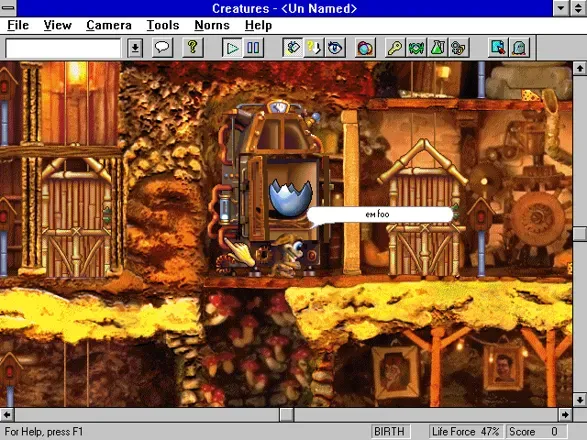Screen dimensions: 587x440
Task: Open the dropdown arrow beside the text field
Action: coord(135,48)
